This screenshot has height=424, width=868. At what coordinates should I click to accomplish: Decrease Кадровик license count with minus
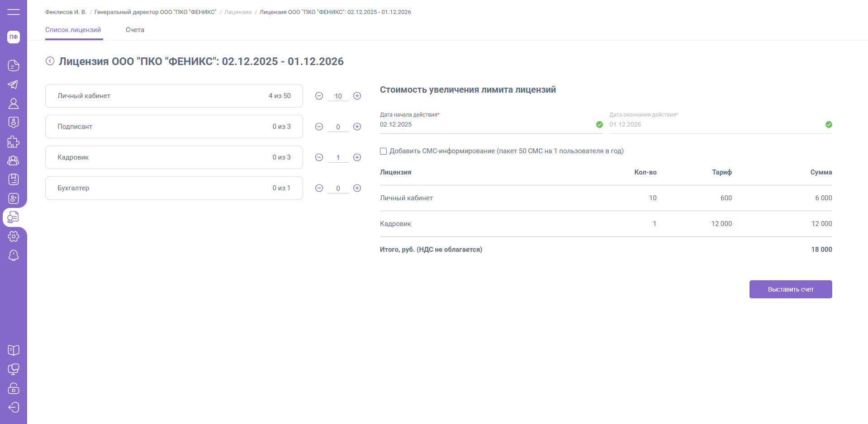[319, 157]
